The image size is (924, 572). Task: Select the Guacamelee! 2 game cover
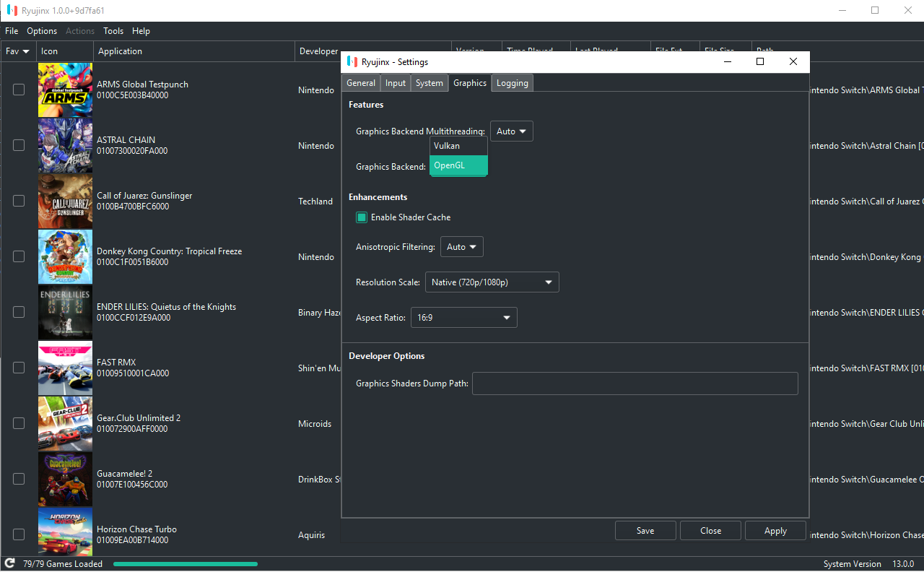coord(65,479)
